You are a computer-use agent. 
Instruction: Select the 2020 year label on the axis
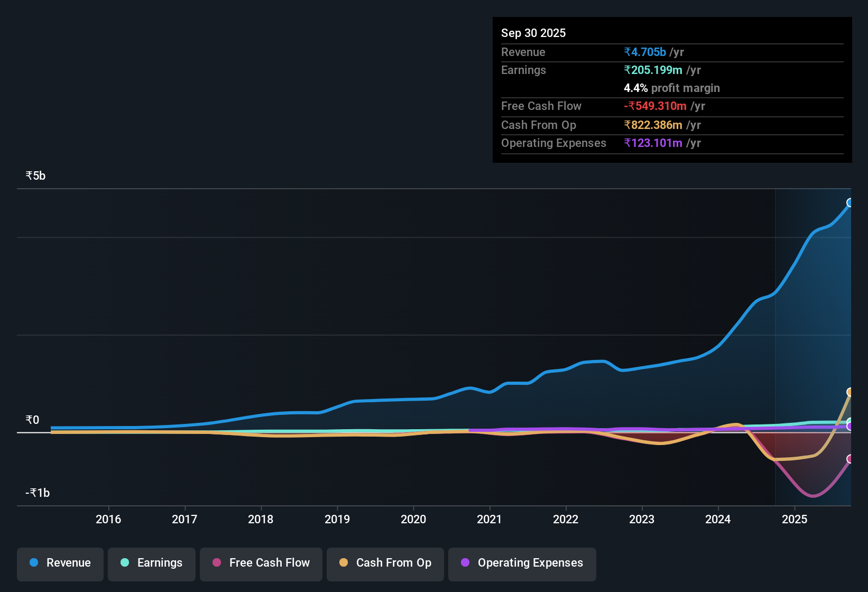pyautogui.click(x=413, y=520)
